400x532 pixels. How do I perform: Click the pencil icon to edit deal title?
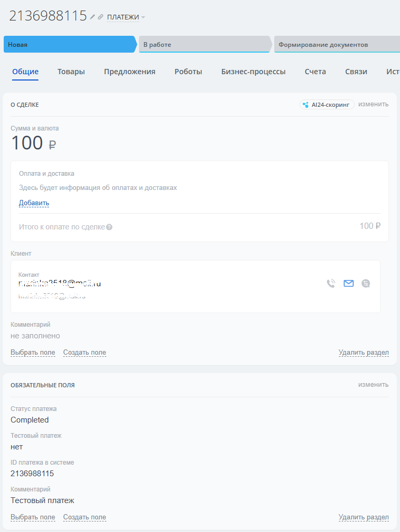(x=93, y=17)
